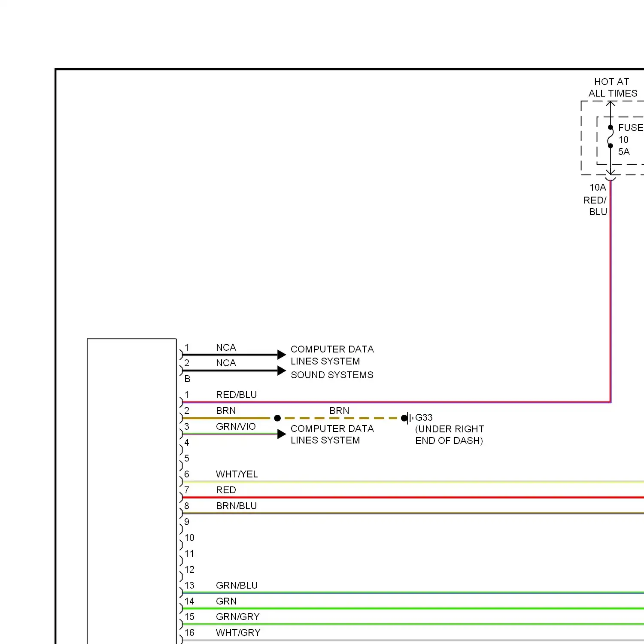
Task: Click the "WHT/GRY" label on pin 16
Action: pos(238,632)
